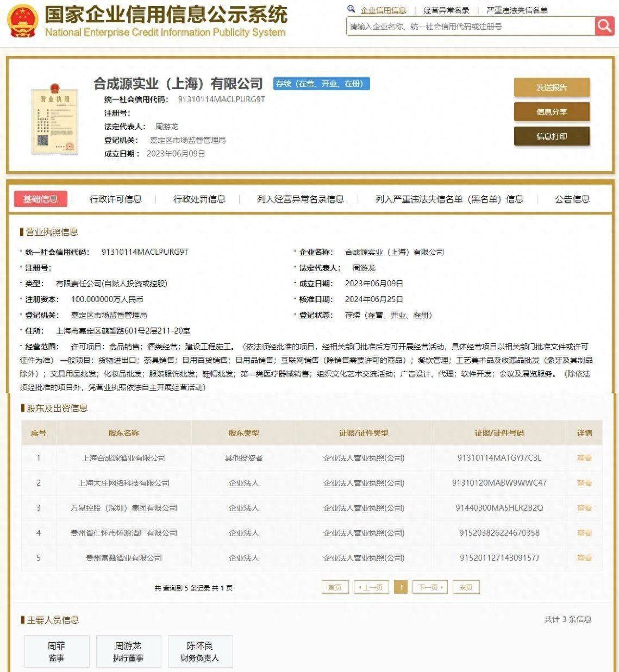
Task: Click the 末页 last page button
Action: pos(466,587)
